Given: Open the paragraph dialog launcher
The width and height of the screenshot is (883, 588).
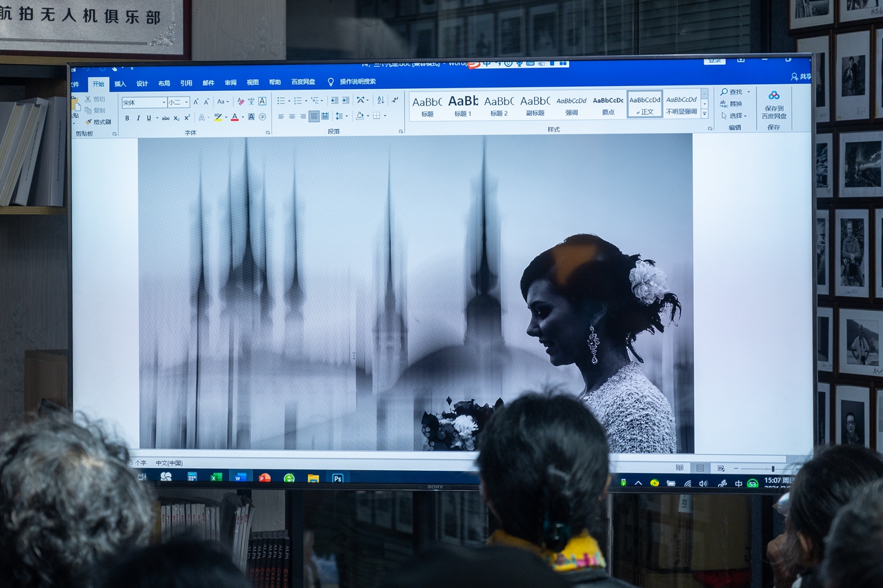Looking at the screenshot, I should tap(401, 132).
